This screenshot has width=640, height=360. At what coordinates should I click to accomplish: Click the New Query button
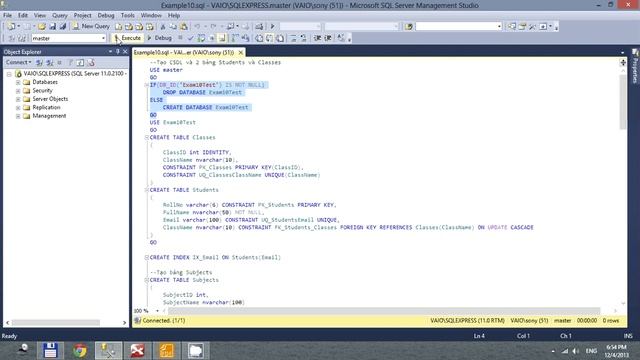coord(91,26)
